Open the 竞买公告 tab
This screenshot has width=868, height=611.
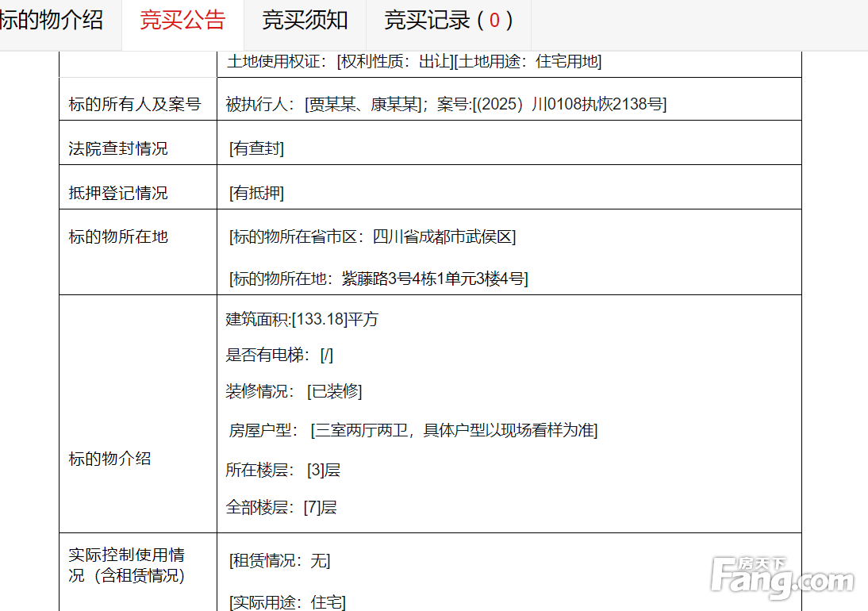[x=182, y=21]
